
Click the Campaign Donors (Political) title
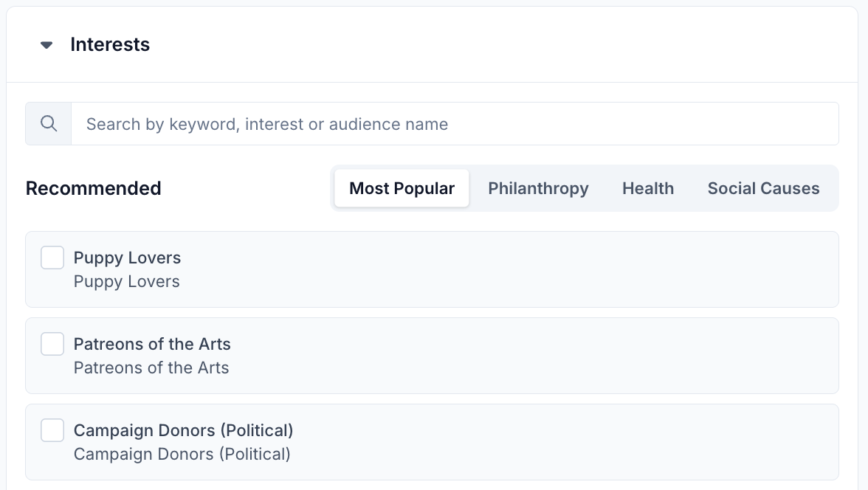(x=183, y=430)
